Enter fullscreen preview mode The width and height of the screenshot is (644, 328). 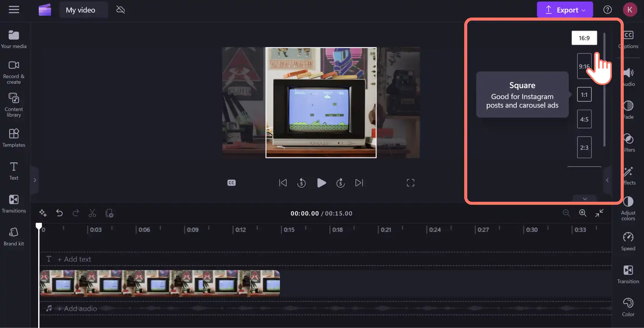click(x=410, y=183)
